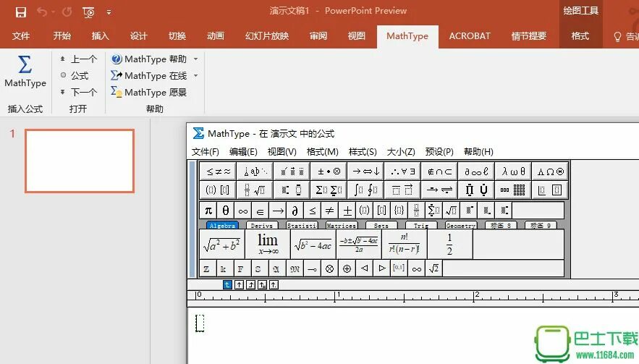Screen dimensions: 639x364
Task: Start slideshow from beginning icon
Action: click(x=88, y=12)
